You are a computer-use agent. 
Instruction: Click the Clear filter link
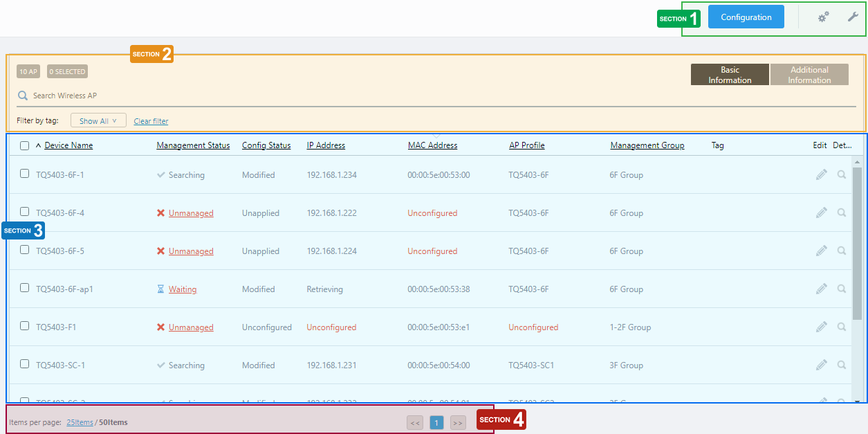point(151,121)
